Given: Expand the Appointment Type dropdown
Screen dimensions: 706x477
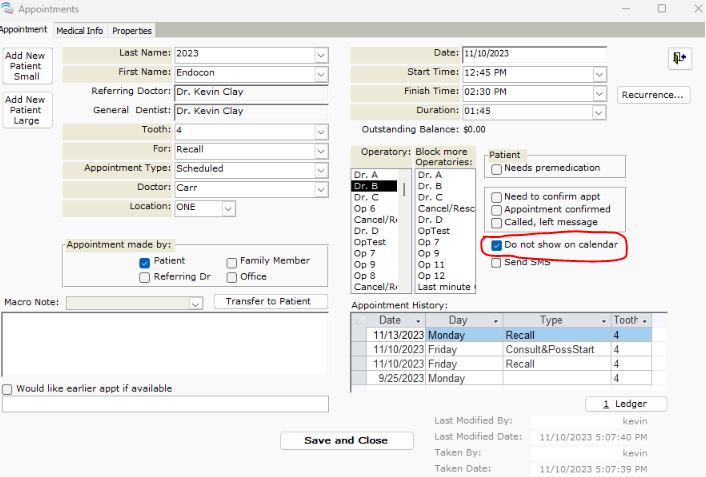Looking at the screenshot, I should pyautogui.click(x=321, y=169).
